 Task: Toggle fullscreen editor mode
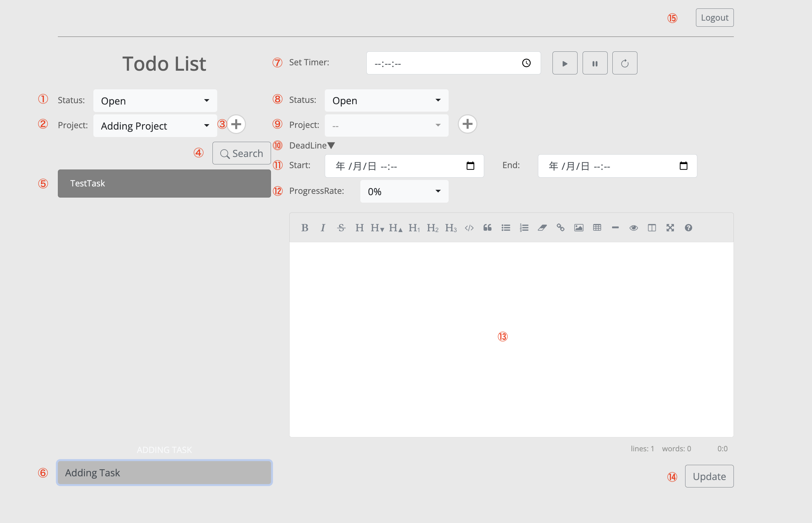tap(670, 228)
